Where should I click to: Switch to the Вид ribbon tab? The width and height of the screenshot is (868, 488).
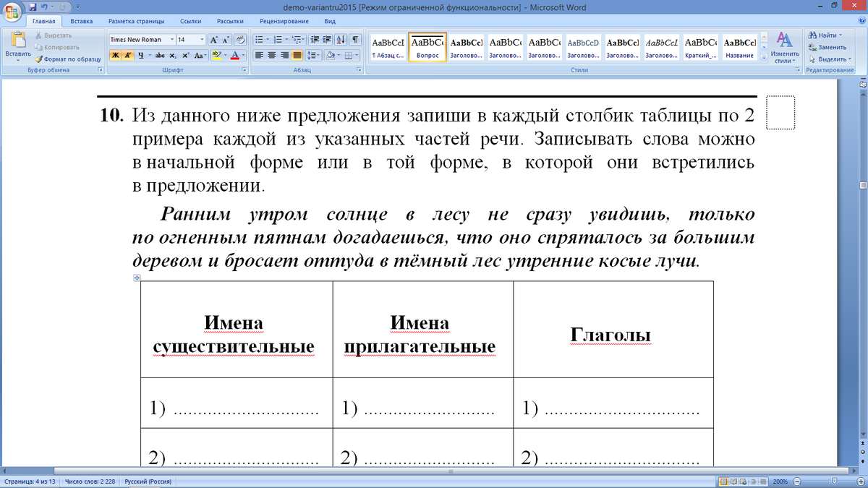330,22
